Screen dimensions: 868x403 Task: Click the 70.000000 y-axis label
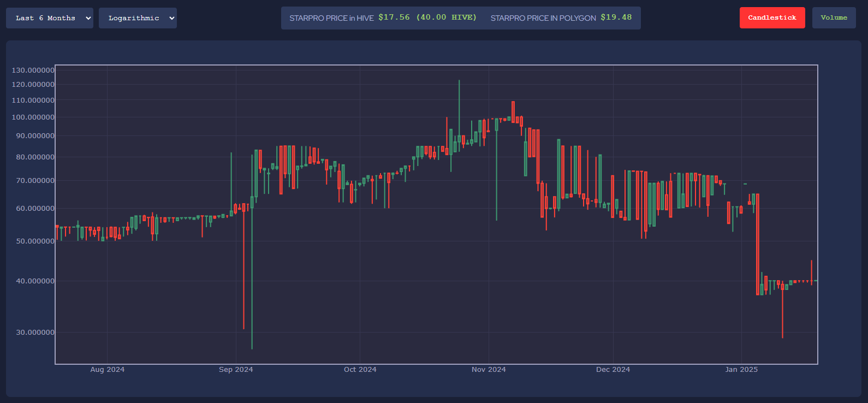(35, 181)
